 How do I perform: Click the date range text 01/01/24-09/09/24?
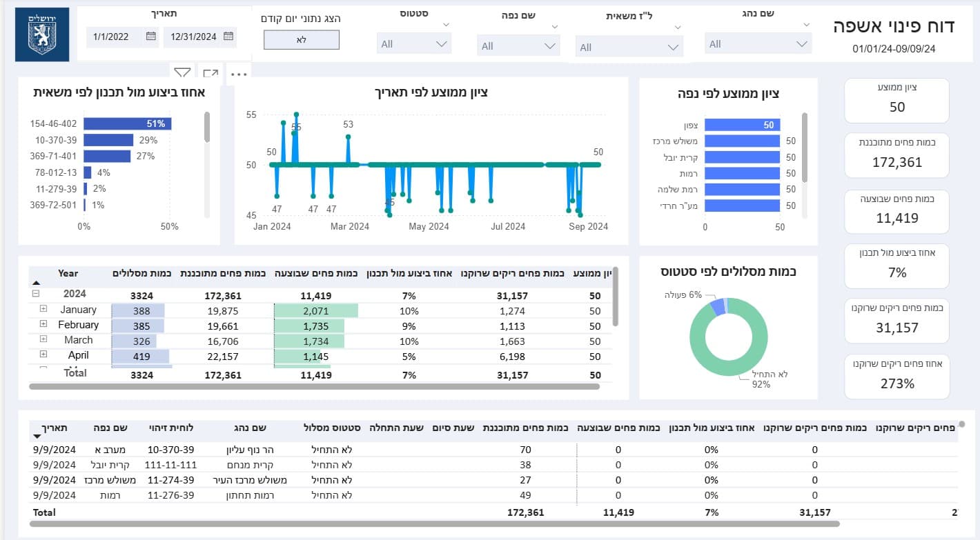tap(894, 49)
